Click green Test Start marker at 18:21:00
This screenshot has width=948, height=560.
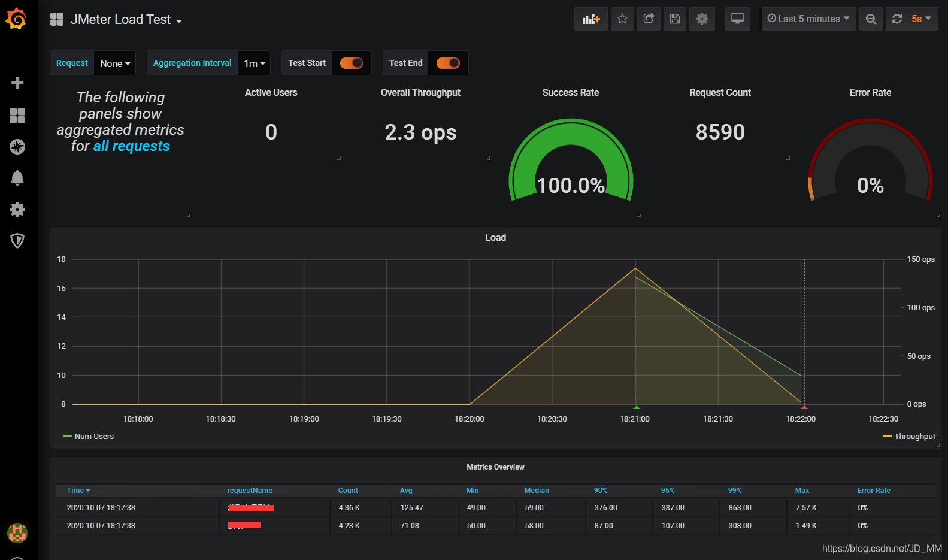pyautogui.click(x=636, y=407)
